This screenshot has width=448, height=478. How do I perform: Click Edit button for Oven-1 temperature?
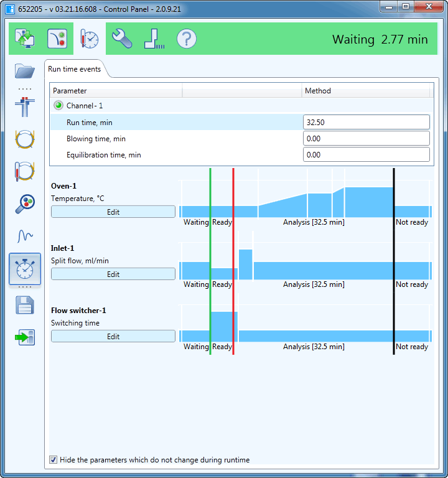[x=113, y=212]
